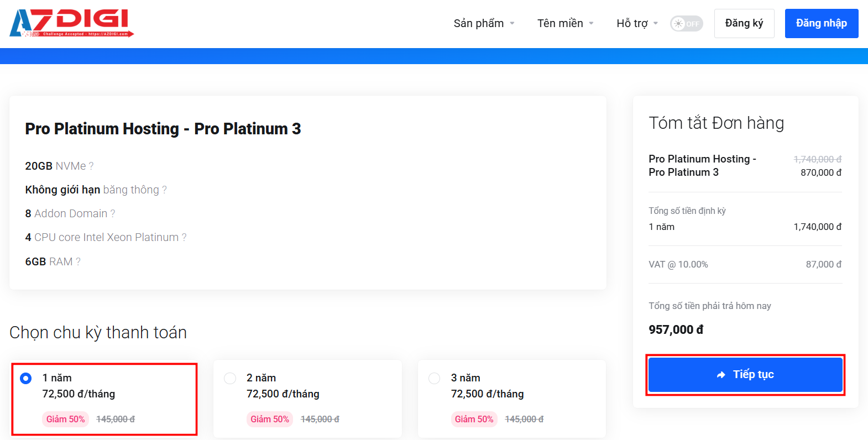Expand the Tên miền menu
868x440 pixels.
click(x=566, y=23)
